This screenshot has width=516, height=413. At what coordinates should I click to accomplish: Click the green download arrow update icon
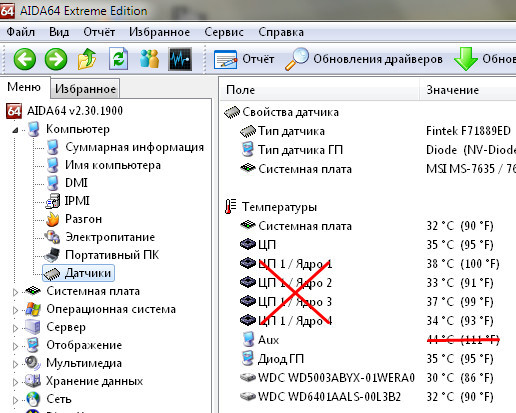tap(466, 59)
